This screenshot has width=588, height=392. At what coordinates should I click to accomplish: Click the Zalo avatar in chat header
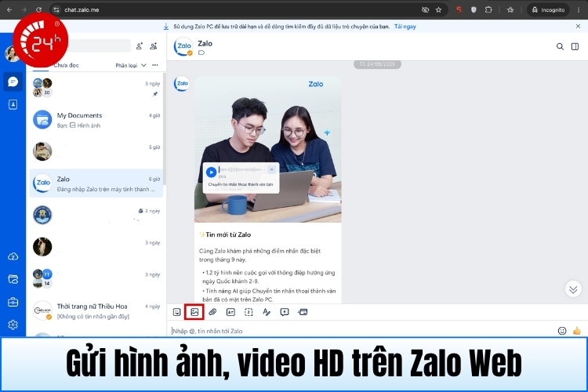183,47
